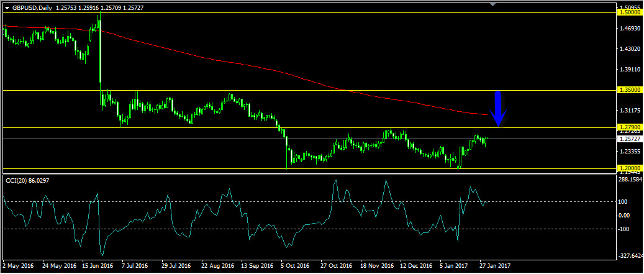644x274 pixels.
Task: Click the 288.1584 CCI scale value
Action: [630, 180]
